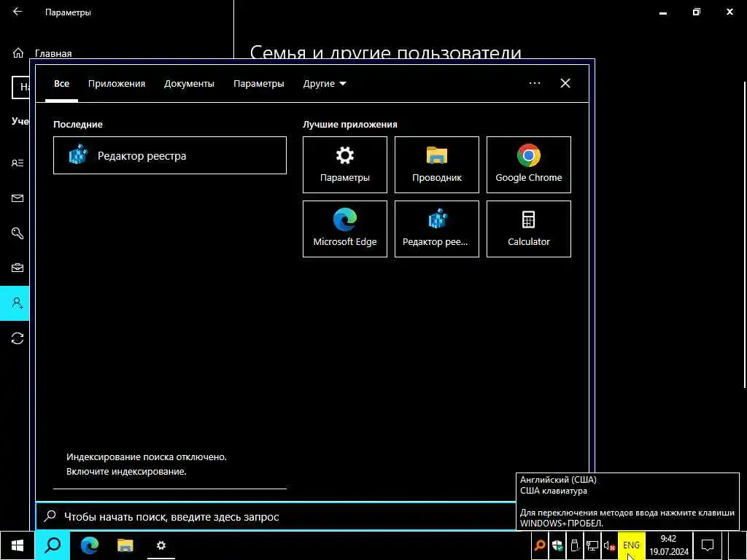Select the work access briefcase sidebar icon
Viewport: 747px width, 560px height.
(x=18, y=268)
